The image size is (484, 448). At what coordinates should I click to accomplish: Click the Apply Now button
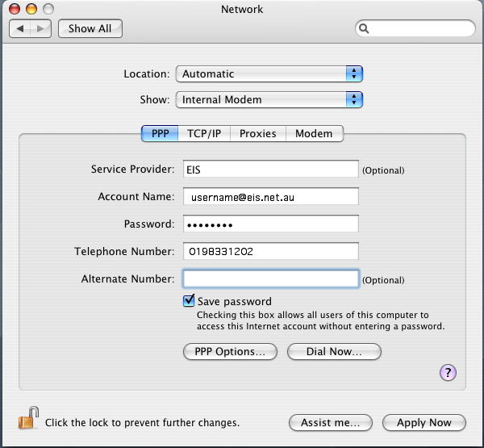pos(423,422)
